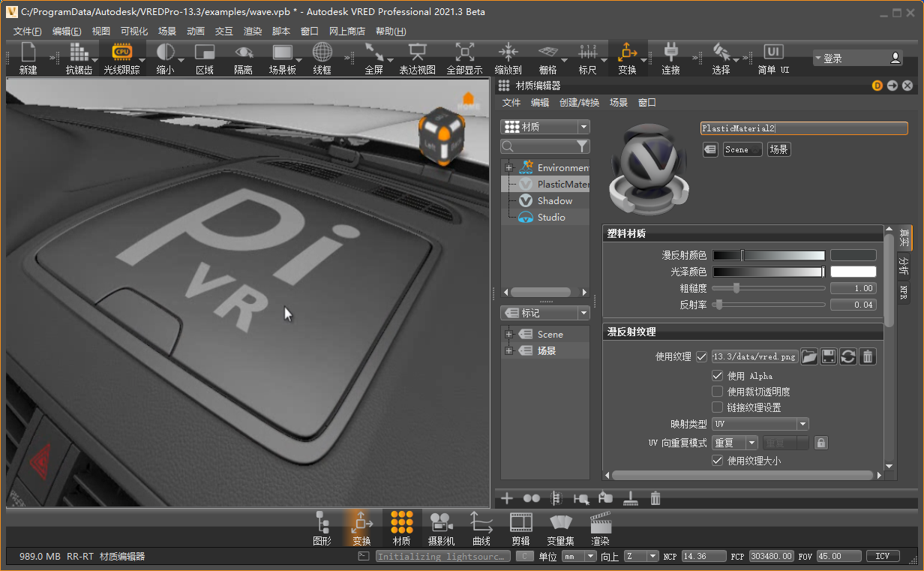This screenshot has width=924, height=571.
Task: Click the 区域 region render icon
Action: 204,53
